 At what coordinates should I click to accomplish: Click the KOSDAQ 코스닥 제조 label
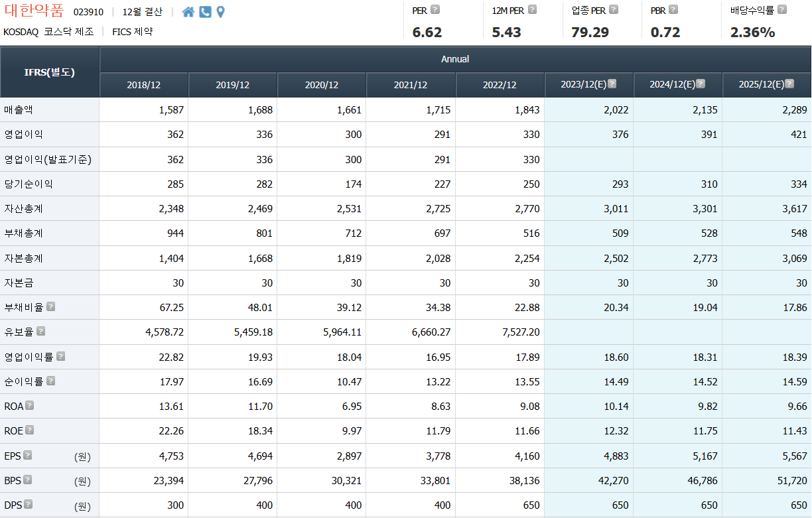(x=48, y=31)
